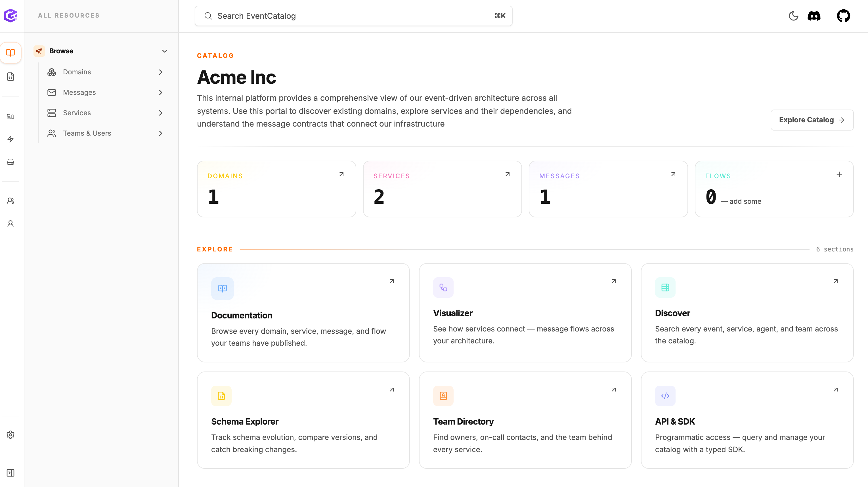The width and height of the screenshot is (868, 487).
Task: Collapse the sidebar with the panel icon
Action: pyautogui.click(x=11, y=473)
